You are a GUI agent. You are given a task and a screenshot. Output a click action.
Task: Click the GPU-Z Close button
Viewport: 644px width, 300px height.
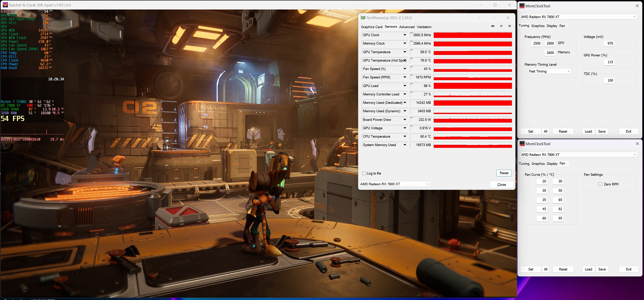(502, 184)
